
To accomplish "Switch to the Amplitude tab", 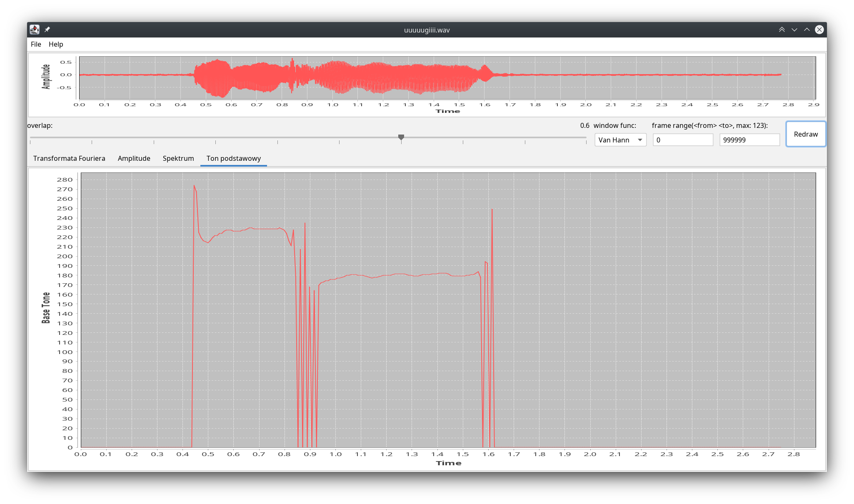I will 134,158.
